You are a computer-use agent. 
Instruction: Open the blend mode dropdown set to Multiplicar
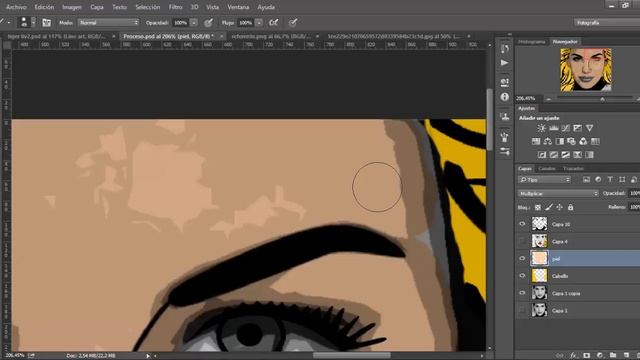(x=558, y=193)
